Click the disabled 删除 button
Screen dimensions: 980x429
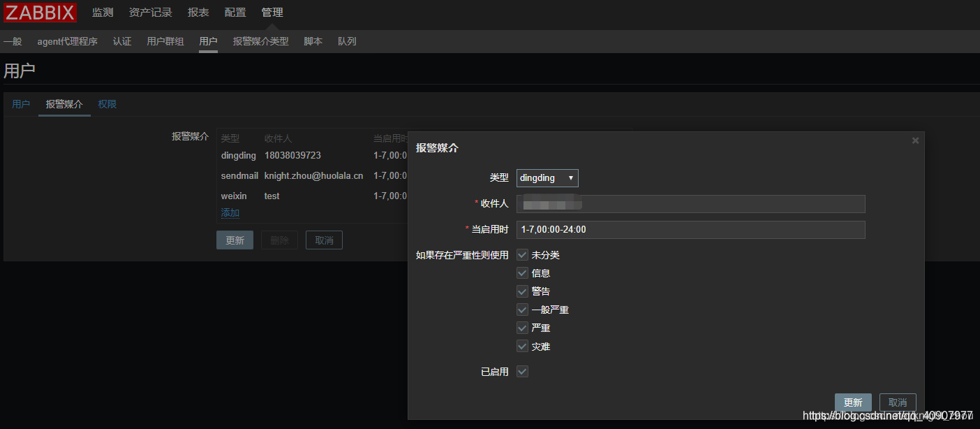[279, 240]
